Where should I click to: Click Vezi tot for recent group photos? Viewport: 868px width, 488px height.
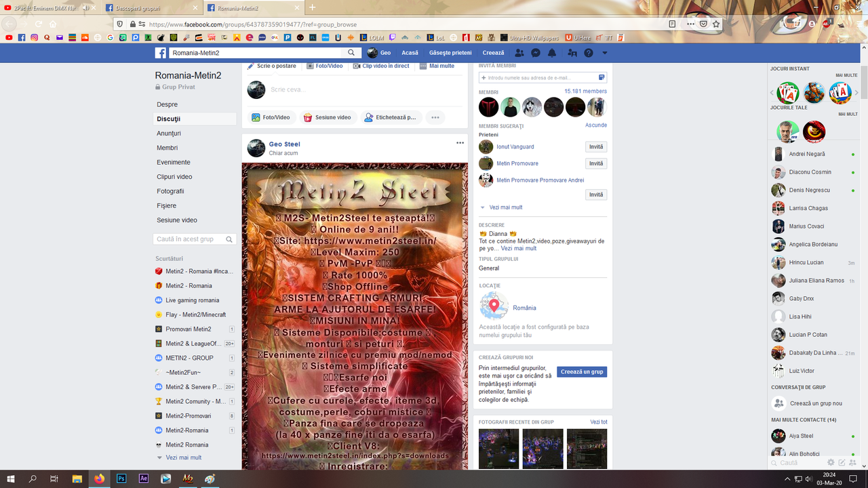(599, 422)
